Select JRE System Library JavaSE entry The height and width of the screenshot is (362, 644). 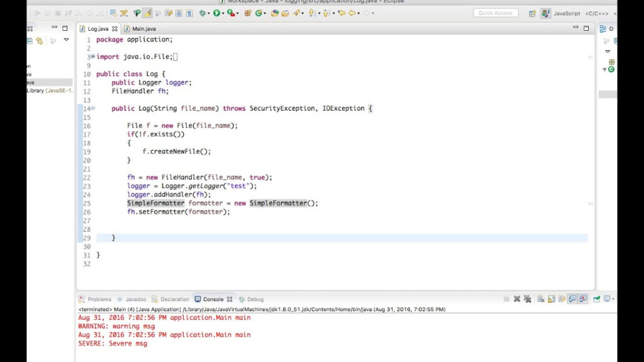click(49, 90)
